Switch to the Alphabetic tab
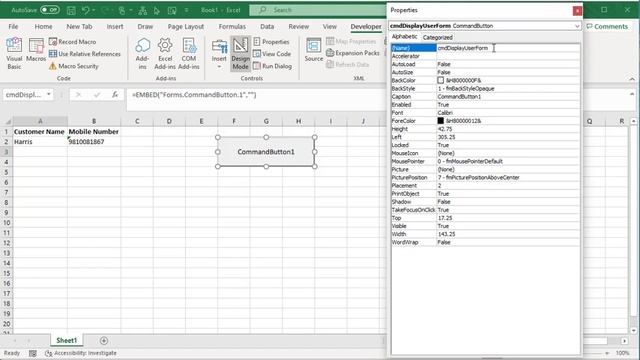 pos(404,37)
